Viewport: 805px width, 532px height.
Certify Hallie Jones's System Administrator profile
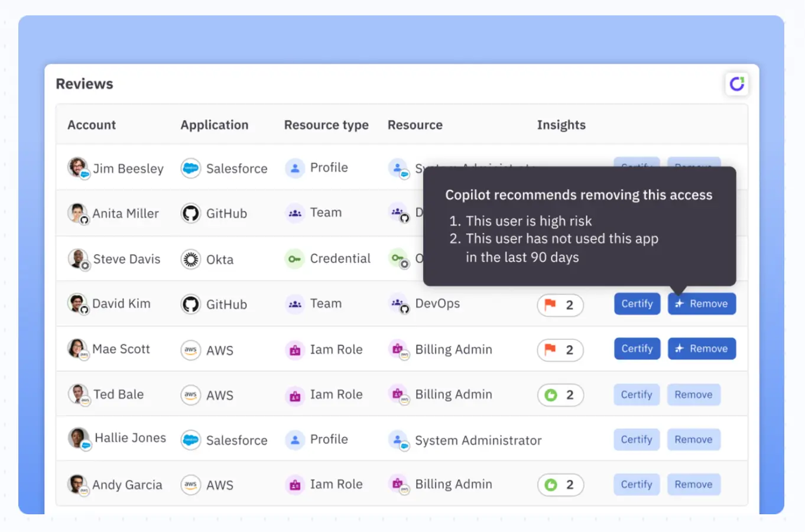click(x=636, y=440)
